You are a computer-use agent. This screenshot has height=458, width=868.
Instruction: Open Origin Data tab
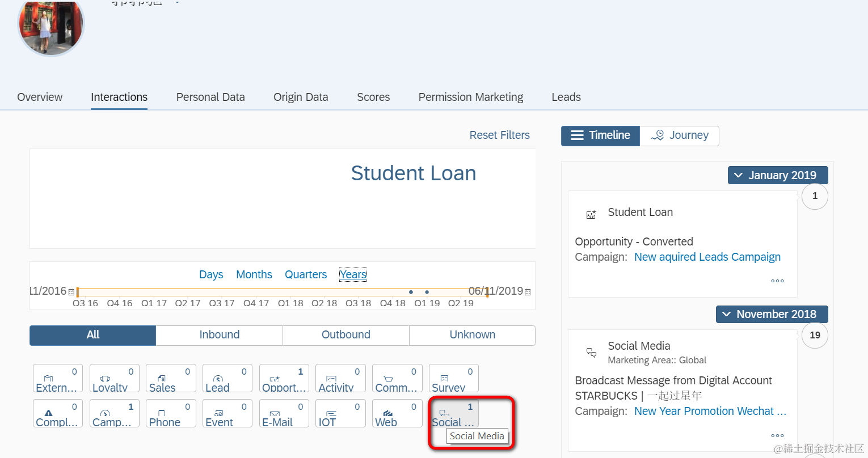[301, 97]
